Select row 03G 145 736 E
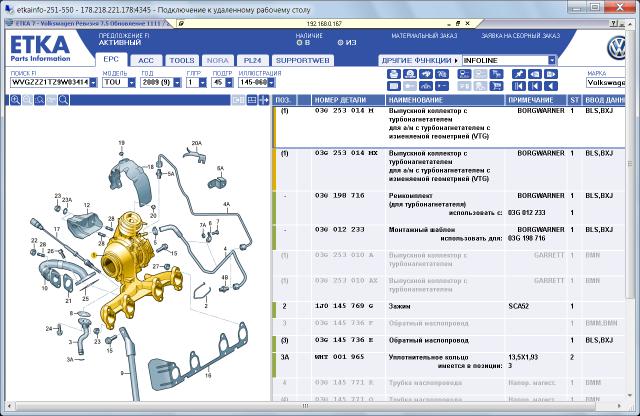Image resolution: width=640 pixels, height=416 pixels. point(449,344)
